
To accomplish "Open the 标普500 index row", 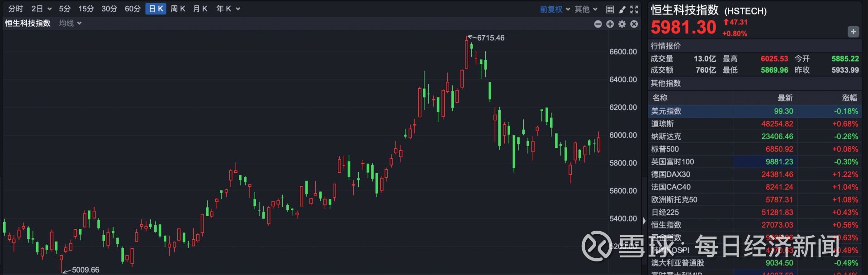I will 754,149.
